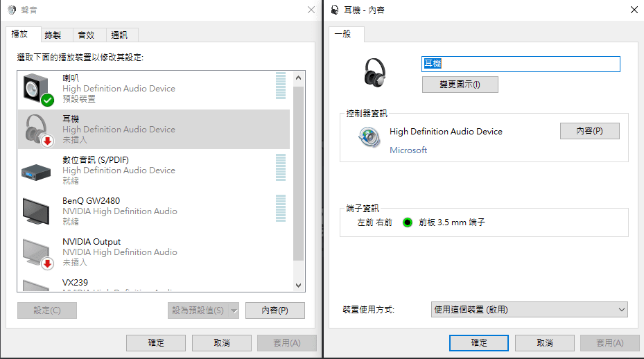This screenshot has width=644, height=359.
Task: Select the 喇叭 speaker device icon
Action: coord(35,87)
